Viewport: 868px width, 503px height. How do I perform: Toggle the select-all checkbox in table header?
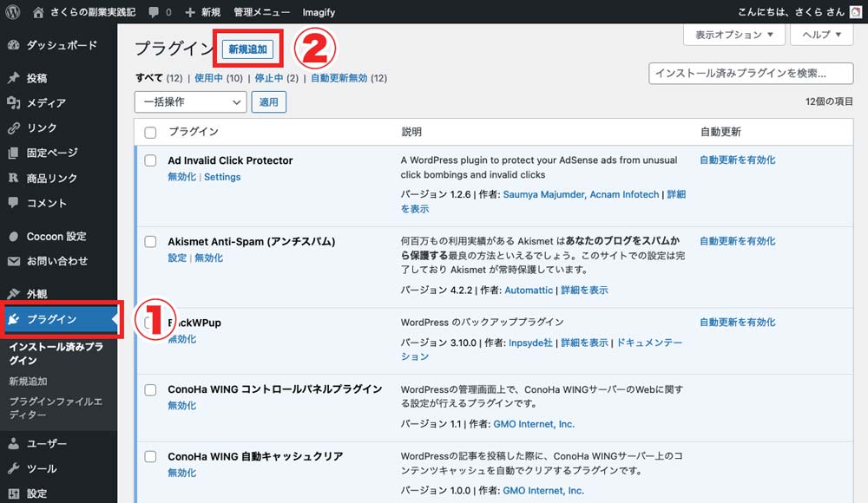pos(150,132)
